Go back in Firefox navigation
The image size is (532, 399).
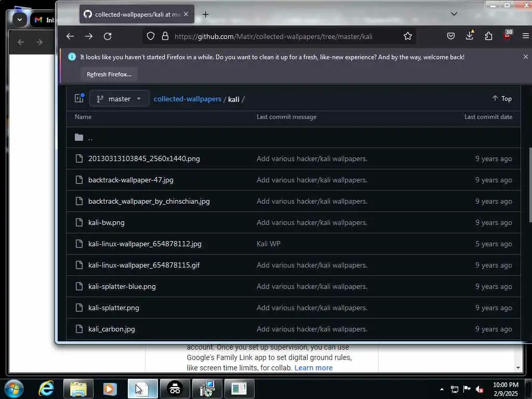[70, 36]
